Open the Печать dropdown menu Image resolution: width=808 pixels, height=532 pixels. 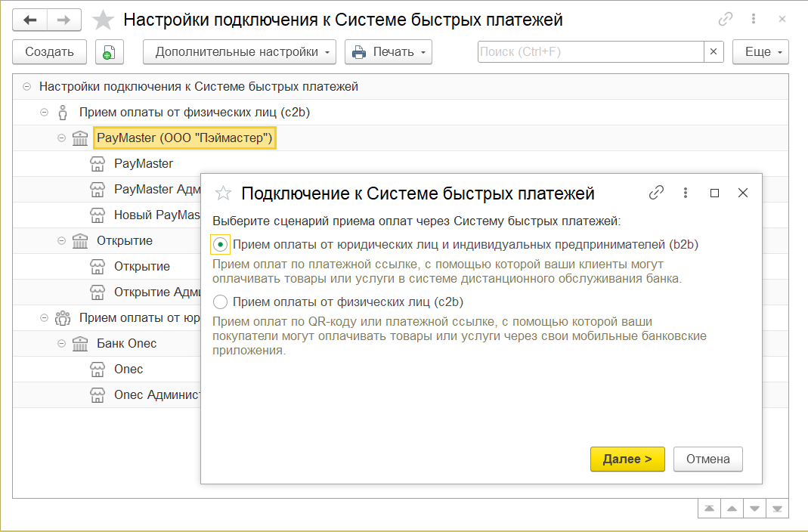tap(388, 52)
